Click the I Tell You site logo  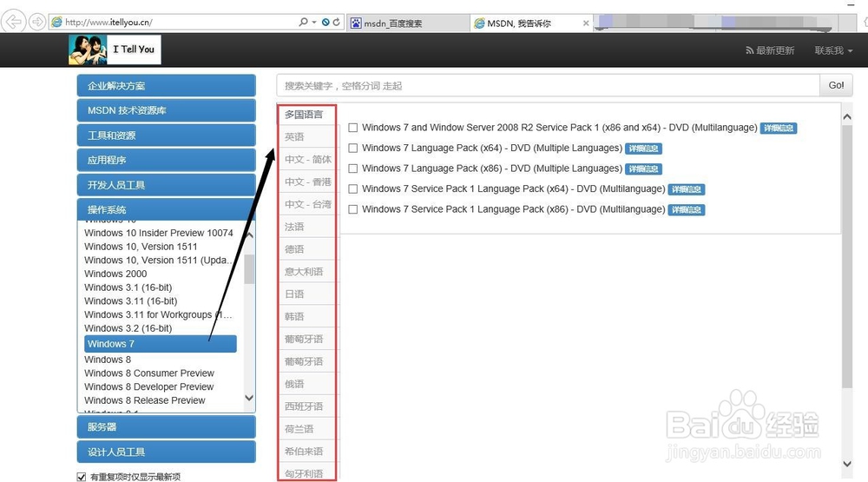coord(115,50)
